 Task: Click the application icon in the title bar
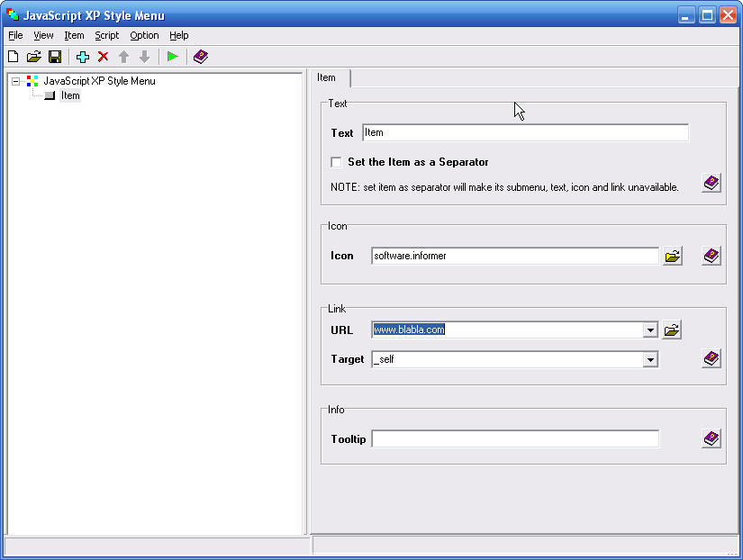13,14
